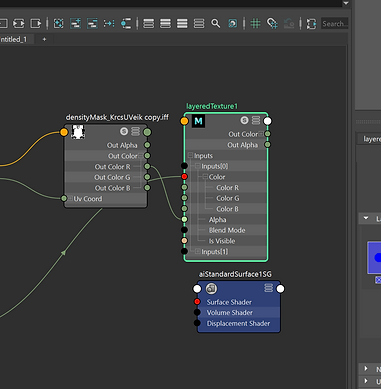Toggle grid snapping icon beside the grid
Screen dimensions: 381x389
(x=272, y=24)
